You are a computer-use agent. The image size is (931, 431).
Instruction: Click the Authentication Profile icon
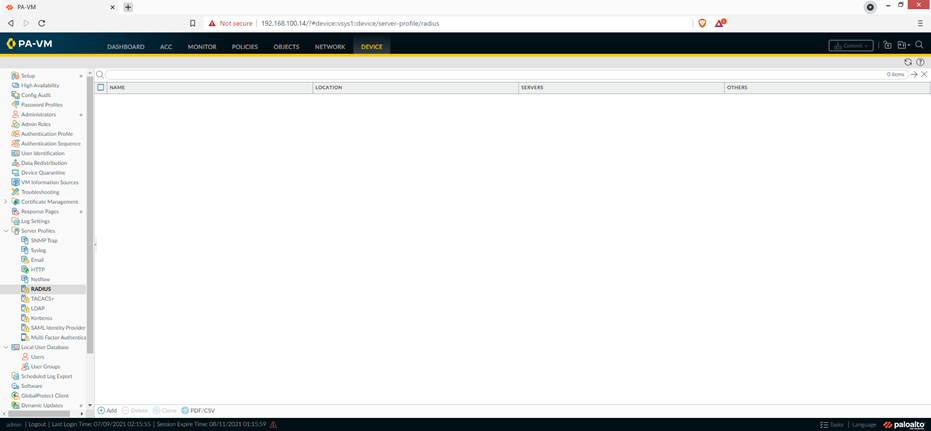(16, 134)
